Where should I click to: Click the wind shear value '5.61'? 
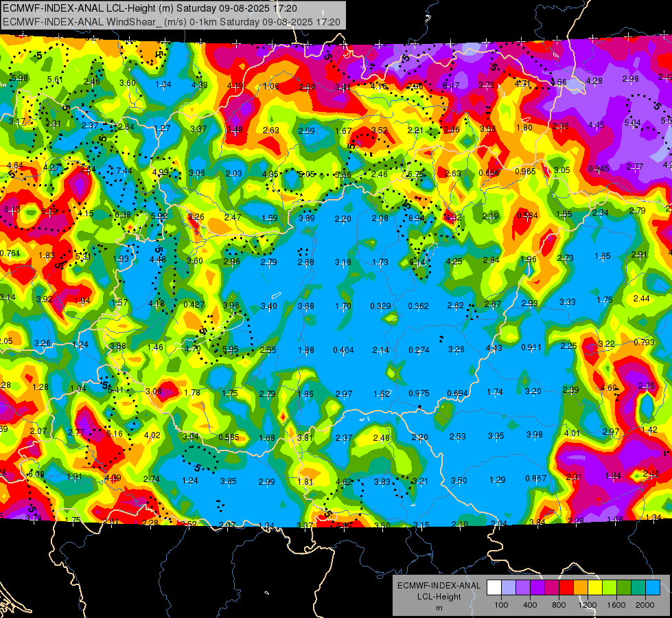55,80
